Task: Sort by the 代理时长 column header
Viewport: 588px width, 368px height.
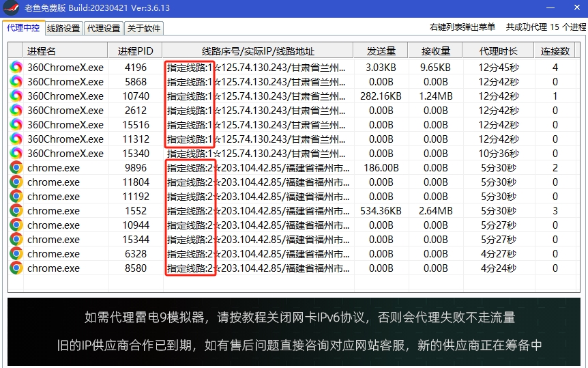Action: [x=499, y=51]
